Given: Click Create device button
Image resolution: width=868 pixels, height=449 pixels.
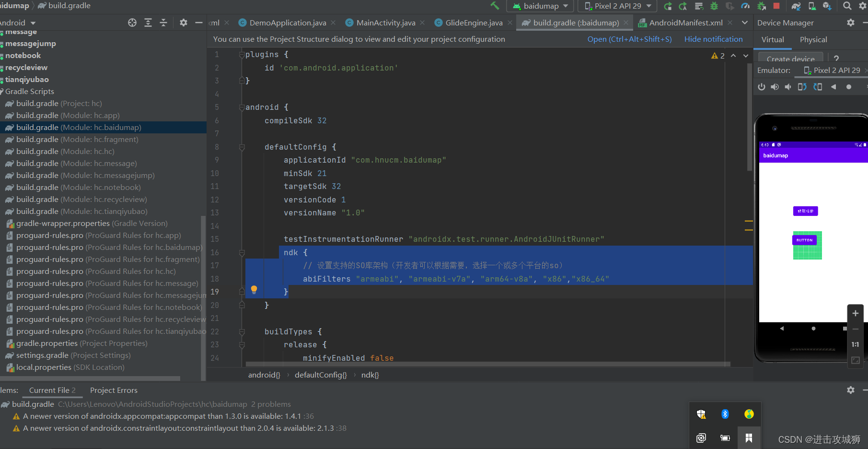Looking at the screenshot, I should (790, 58).
